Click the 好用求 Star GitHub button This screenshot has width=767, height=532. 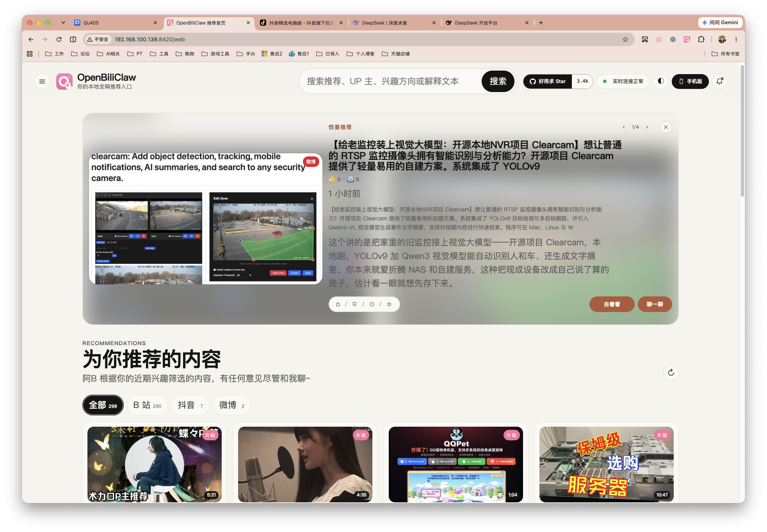point(548,82)
